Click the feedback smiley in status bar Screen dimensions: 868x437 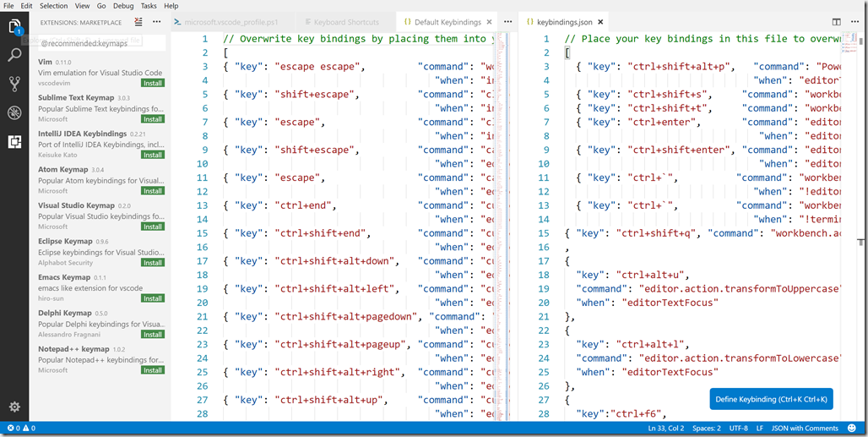pos(851,429)
